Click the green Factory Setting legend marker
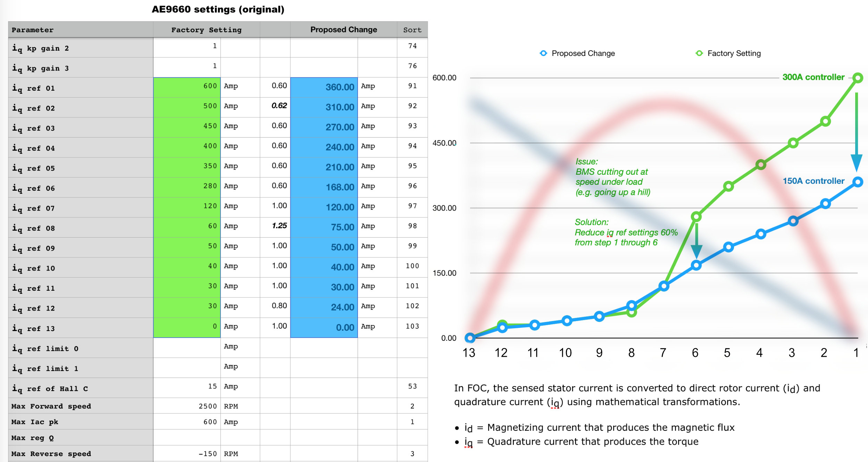This screenshot has height=462, width=868. coord(699,53)
